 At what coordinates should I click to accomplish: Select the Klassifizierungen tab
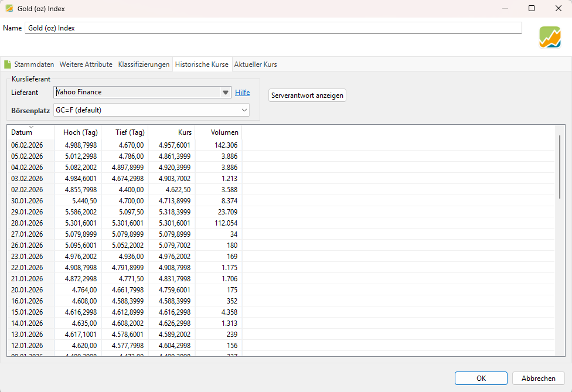(x=144, y=64)
